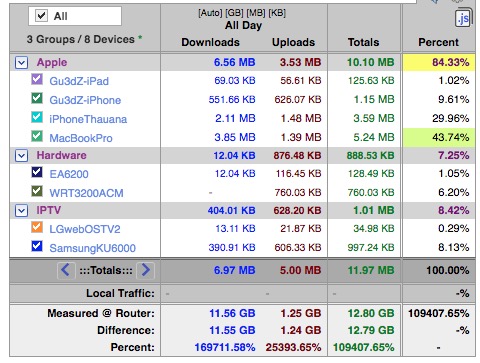Click IPTV downloads 404.01 KB

pos(231,210)
